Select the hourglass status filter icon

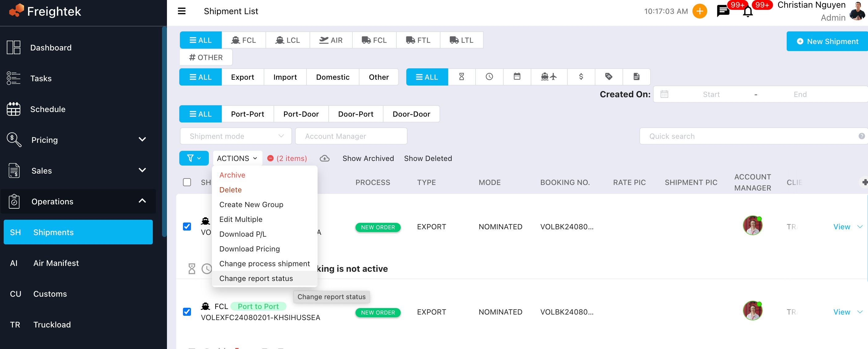461,77
